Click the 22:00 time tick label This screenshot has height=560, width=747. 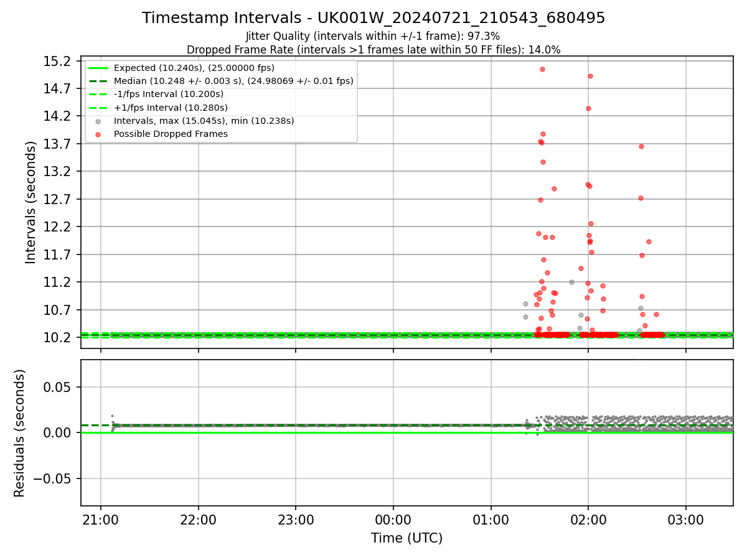pos(199,520)
